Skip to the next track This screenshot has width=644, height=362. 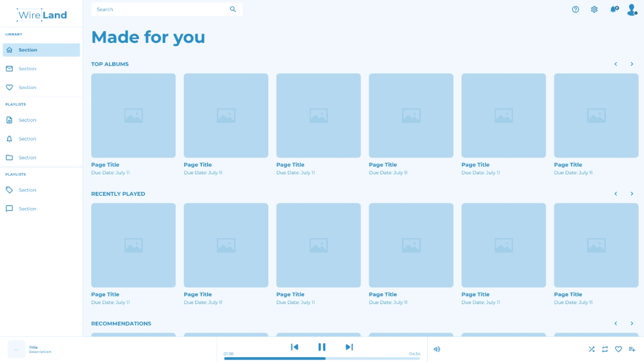[349, 347]
